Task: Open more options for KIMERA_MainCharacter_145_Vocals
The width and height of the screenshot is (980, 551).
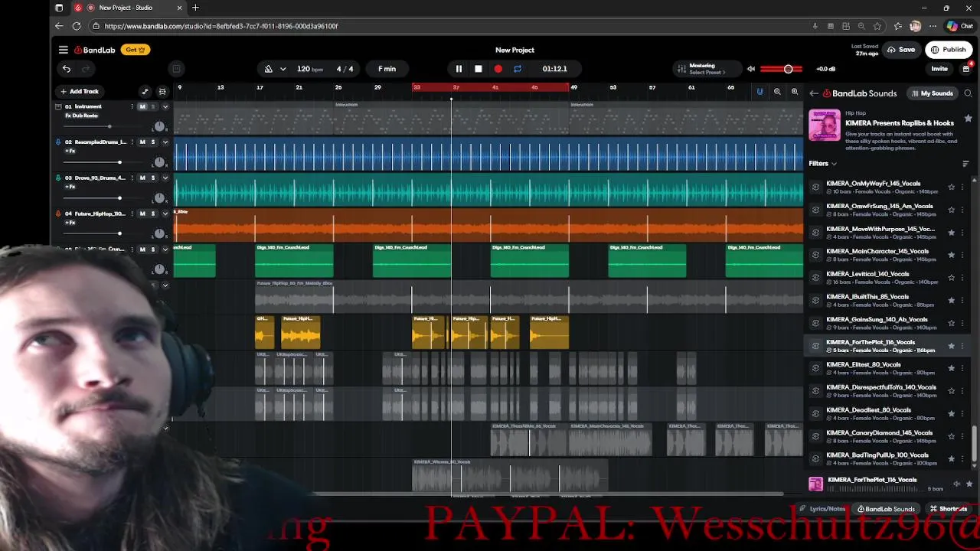Action: click(x=962, y=255)
